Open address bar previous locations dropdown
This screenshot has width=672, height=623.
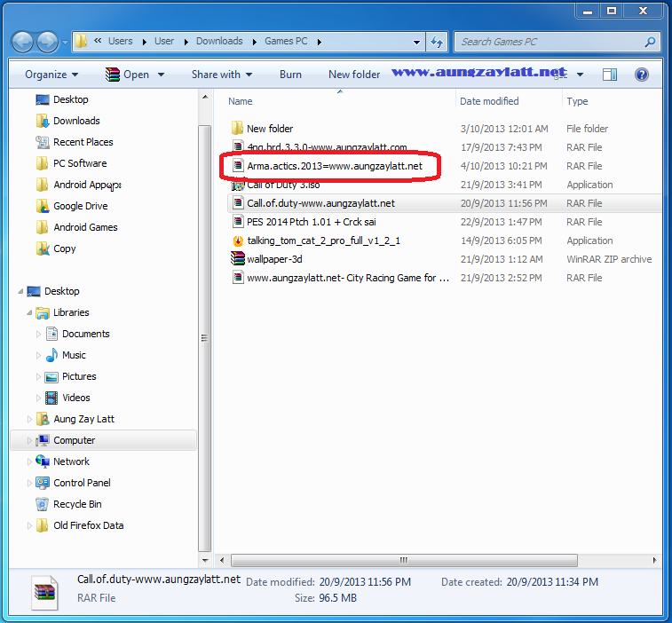[416, 42]
